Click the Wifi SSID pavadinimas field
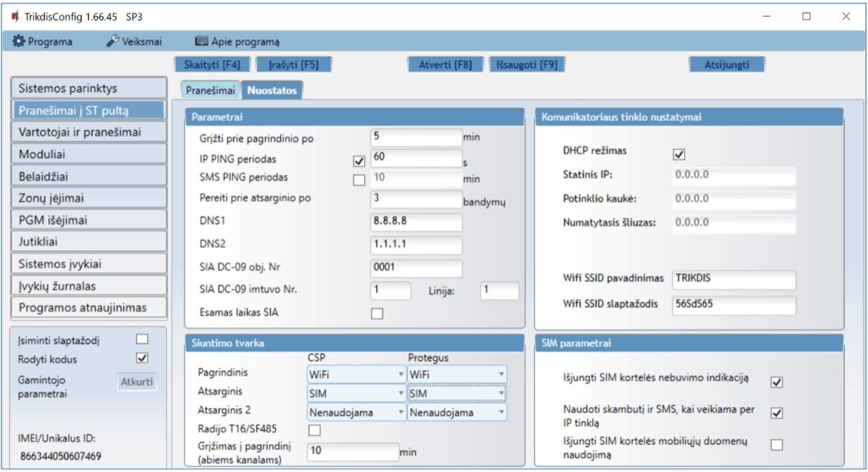868x472 pixels. 732,280
